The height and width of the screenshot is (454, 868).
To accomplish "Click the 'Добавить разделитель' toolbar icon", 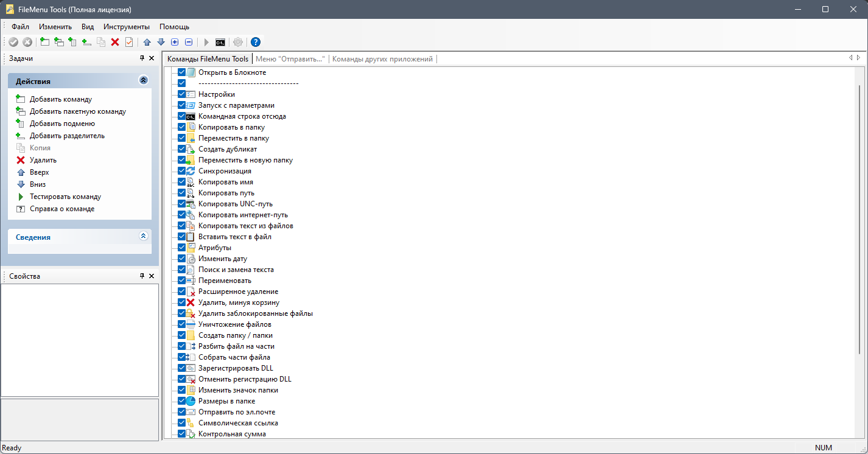I will click(x=85, y=42).
